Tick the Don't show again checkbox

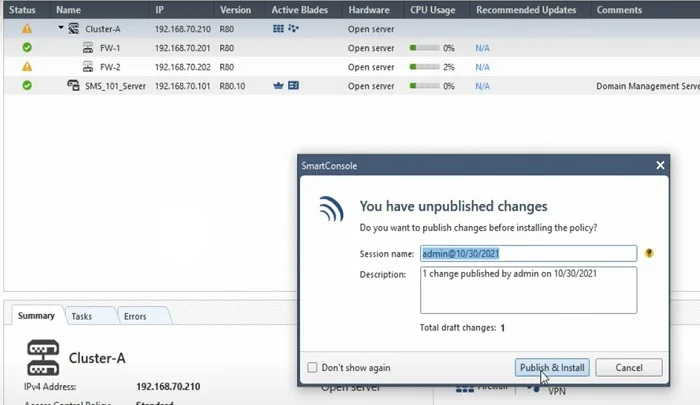click(x=312, y=367)
